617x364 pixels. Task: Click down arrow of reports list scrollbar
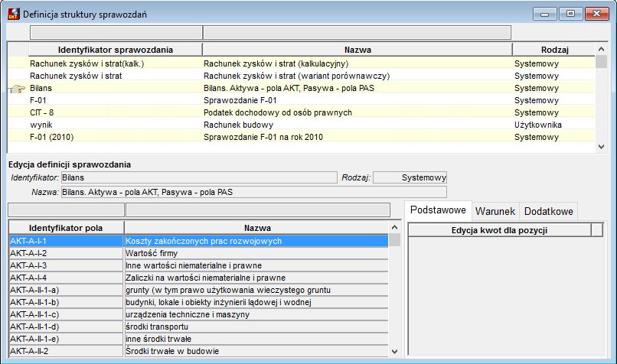point(601,147)
